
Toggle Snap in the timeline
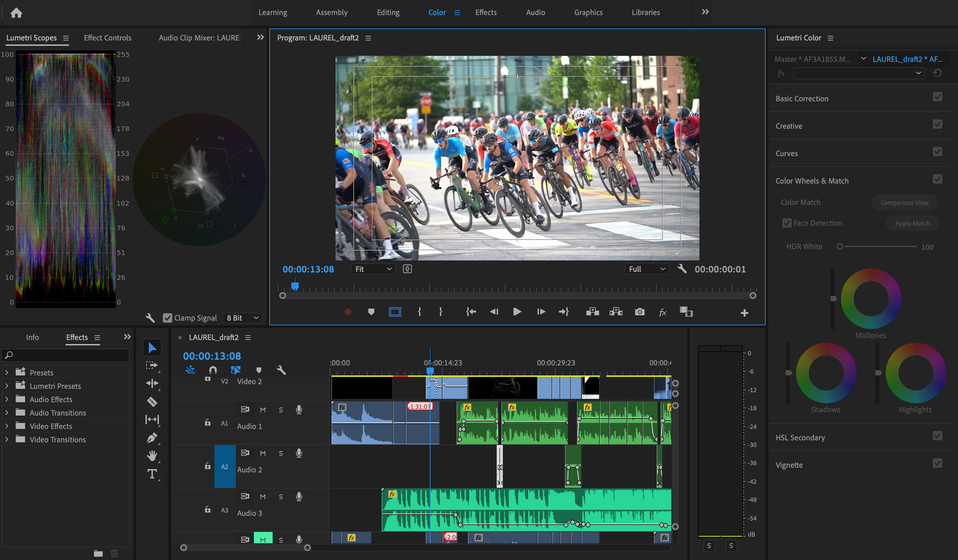point(213,370)
